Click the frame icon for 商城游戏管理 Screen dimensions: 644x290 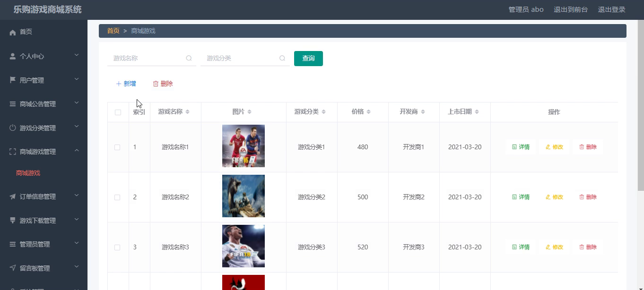click(13, 152)
